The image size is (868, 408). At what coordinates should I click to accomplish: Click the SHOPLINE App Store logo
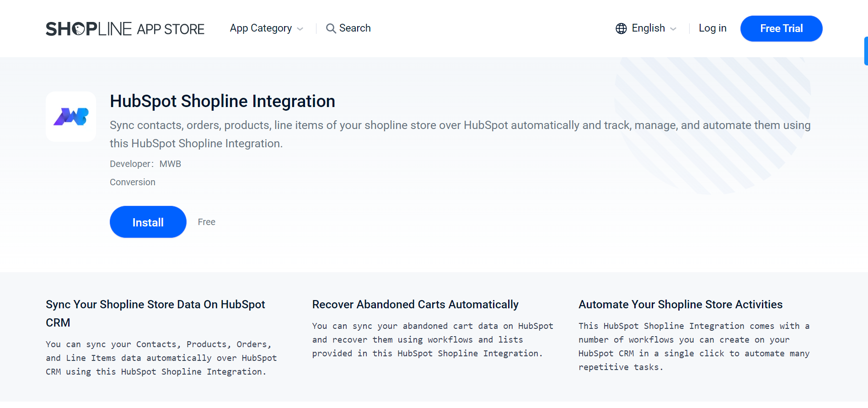[125, 29]
